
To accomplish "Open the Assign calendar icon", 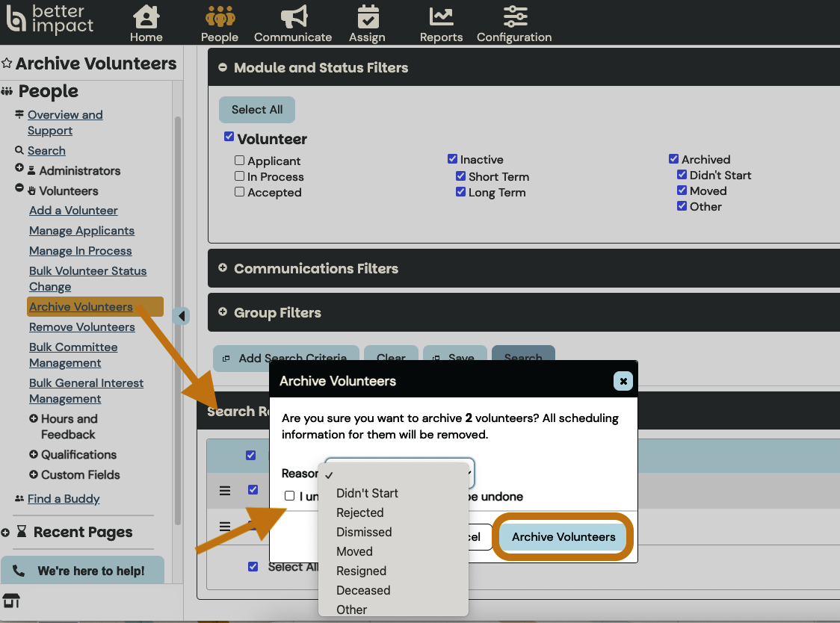I will (367, 17).
